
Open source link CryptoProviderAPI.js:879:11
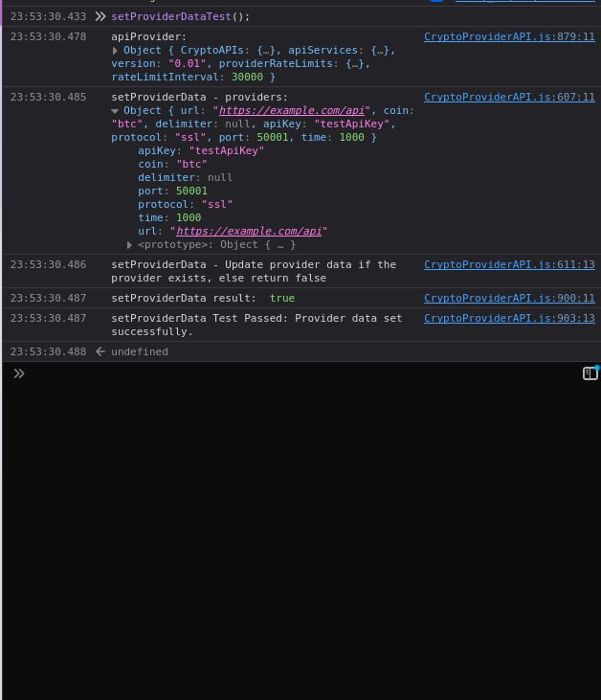coord(509,36)
